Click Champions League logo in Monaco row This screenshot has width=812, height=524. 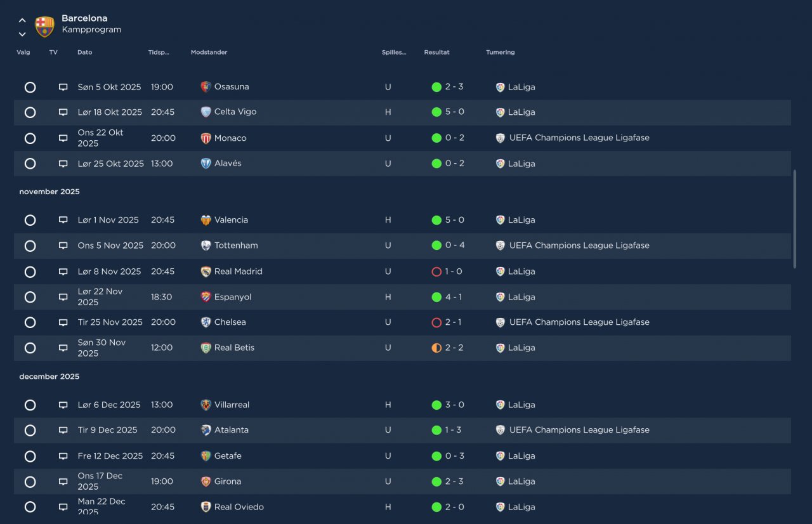click(501, 138)
